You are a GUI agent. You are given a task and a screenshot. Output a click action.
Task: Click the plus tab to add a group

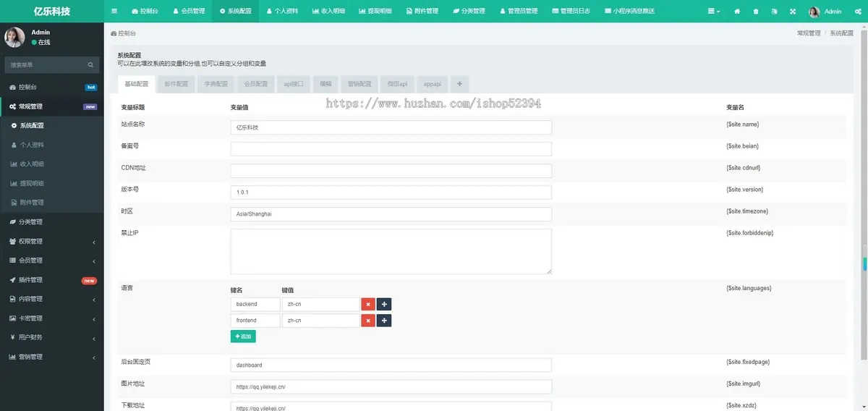tap(459, 84)
